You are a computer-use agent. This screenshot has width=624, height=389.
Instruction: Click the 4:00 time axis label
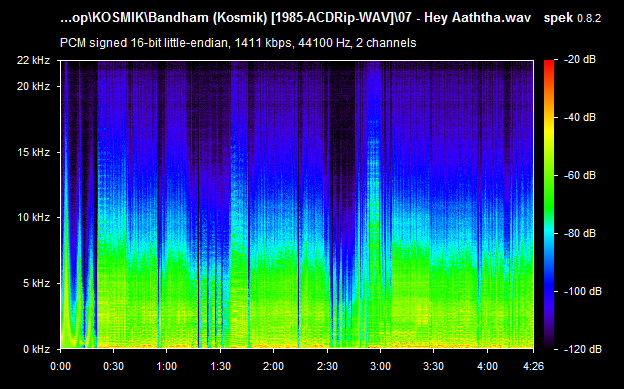[488, 366]
